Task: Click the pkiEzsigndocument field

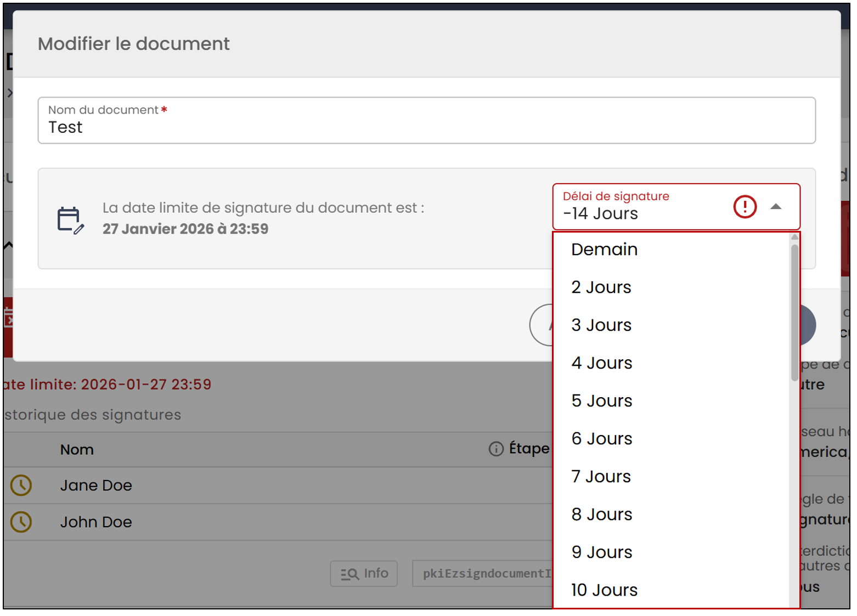Action: (483, 574)
